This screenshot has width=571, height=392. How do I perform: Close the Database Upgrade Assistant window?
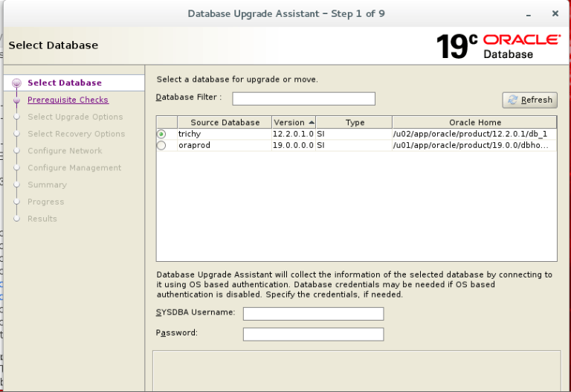pyautogui.click(x=555, y=13)
